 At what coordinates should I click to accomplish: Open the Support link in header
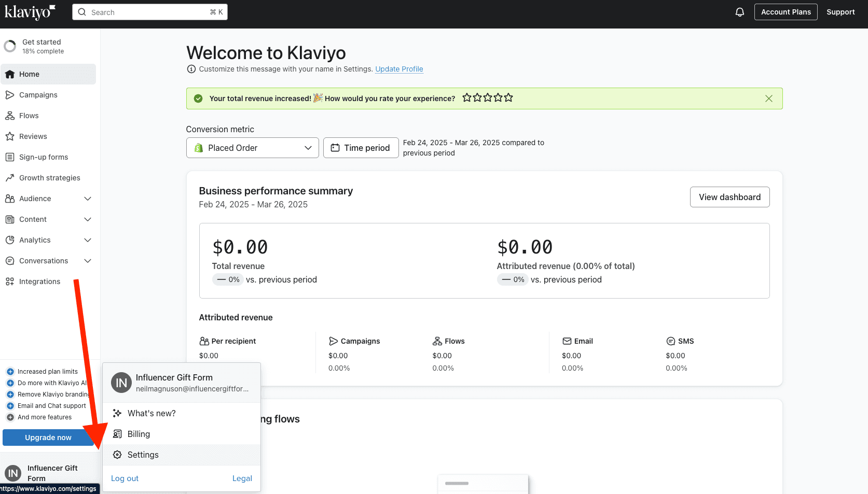click(841, 12)
